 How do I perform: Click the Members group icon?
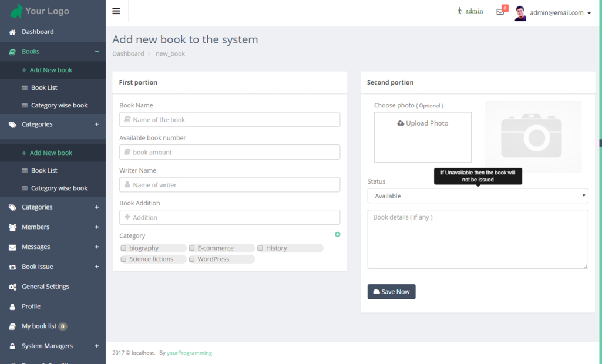tap(12, 227)
